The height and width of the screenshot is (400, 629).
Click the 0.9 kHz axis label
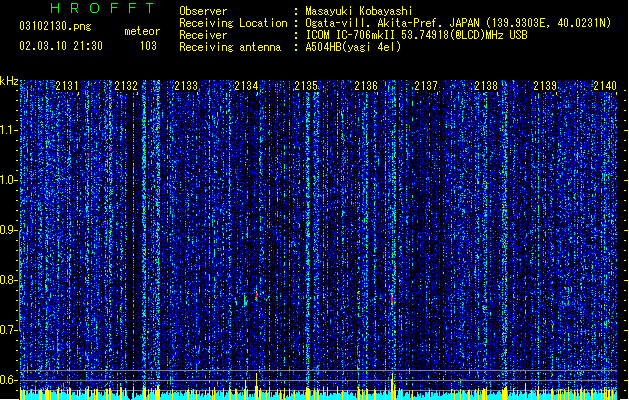click(8, 230)
